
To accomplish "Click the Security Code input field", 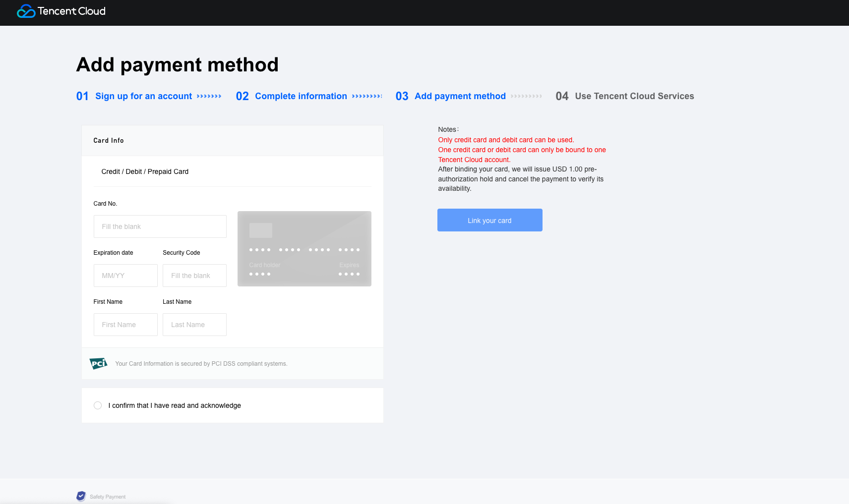I will (x=194, y=276).
